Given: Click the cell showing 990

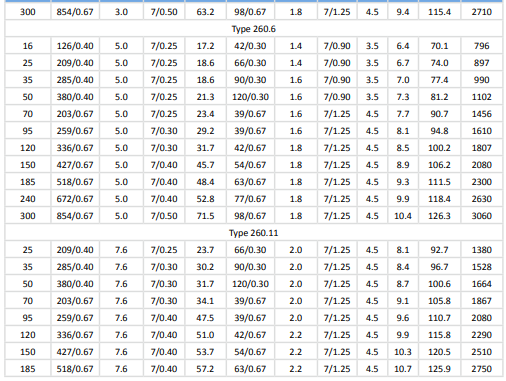Looking at the screenshot, I should [x=482, y=80].
